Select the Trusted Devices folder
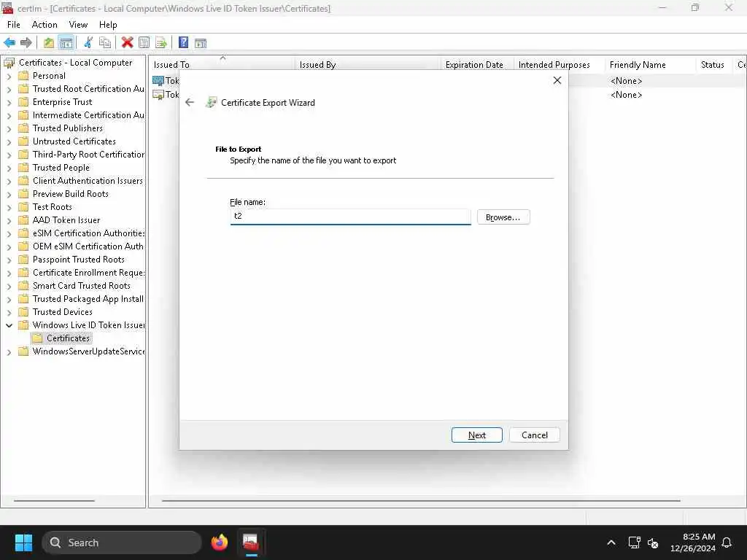 tap(63, 312)
